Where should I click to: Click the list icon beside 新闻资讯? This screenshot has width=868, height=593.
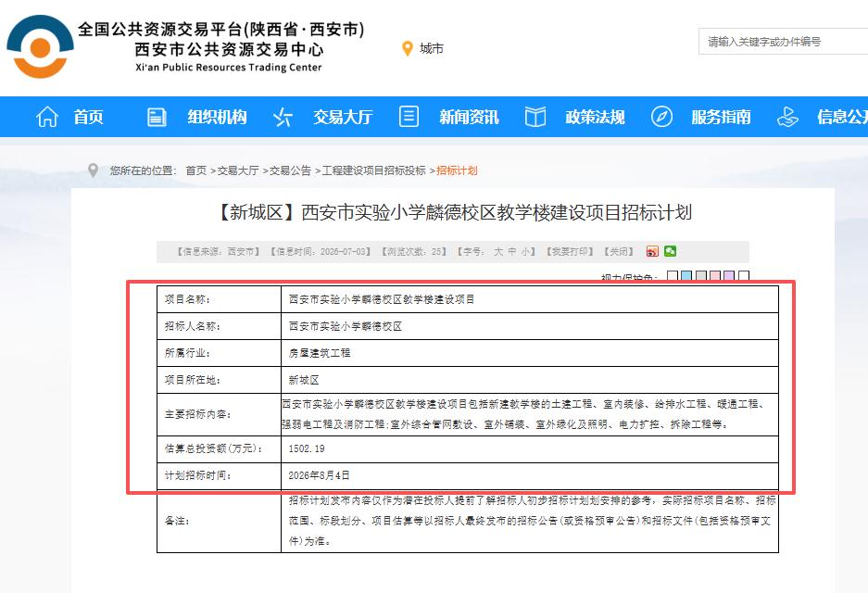pos(409,117)
